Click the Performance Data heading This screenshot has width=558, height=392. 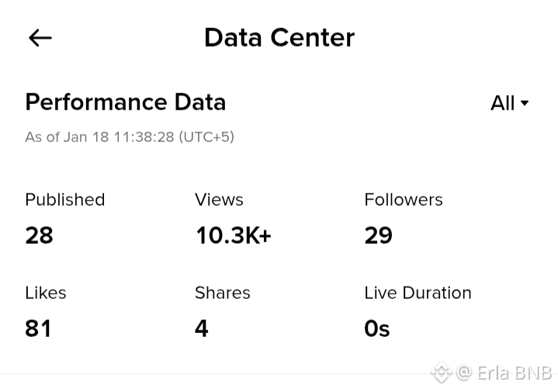(125, 102)
